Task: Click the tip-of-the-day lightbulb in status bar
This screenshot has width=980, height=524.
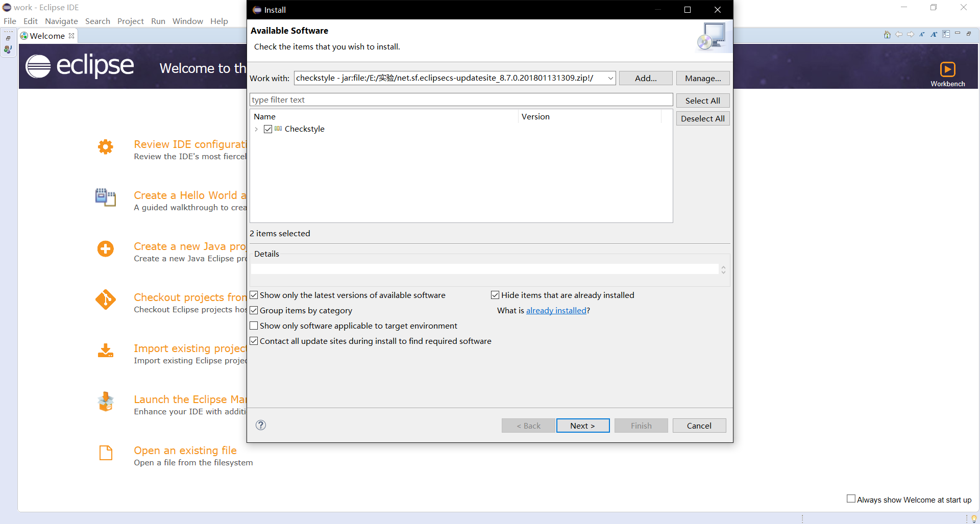Action: (974, 519)
